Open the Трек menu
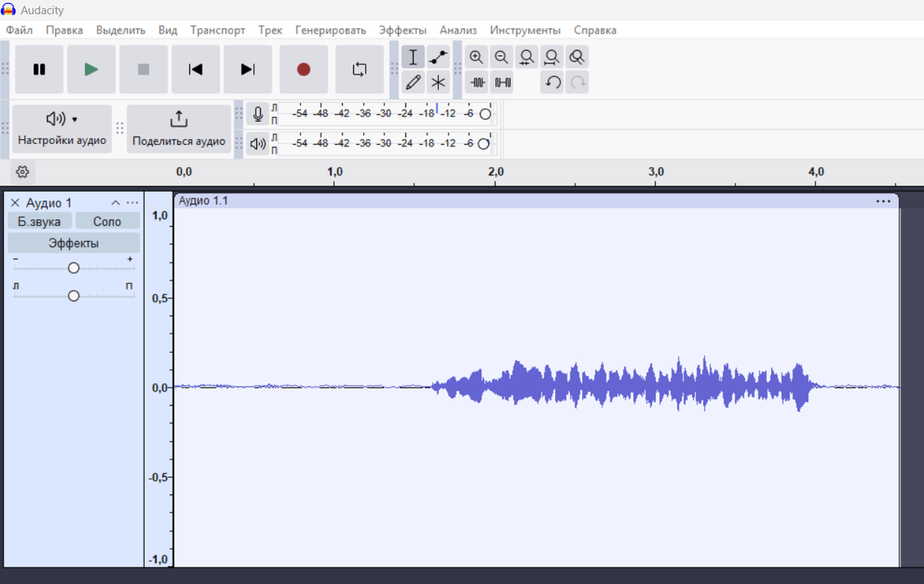 270,30
